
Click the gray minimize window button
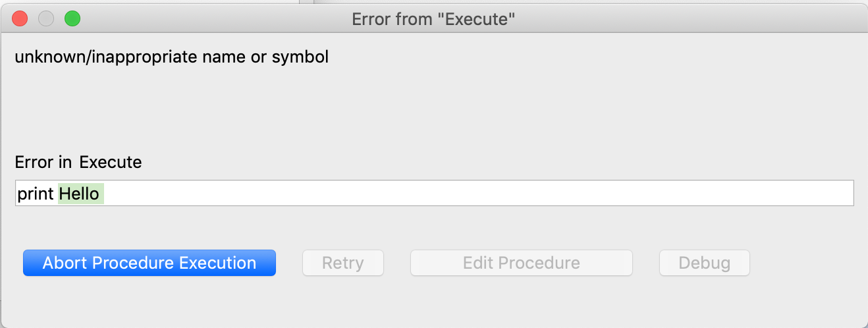(x=45, y=19)
